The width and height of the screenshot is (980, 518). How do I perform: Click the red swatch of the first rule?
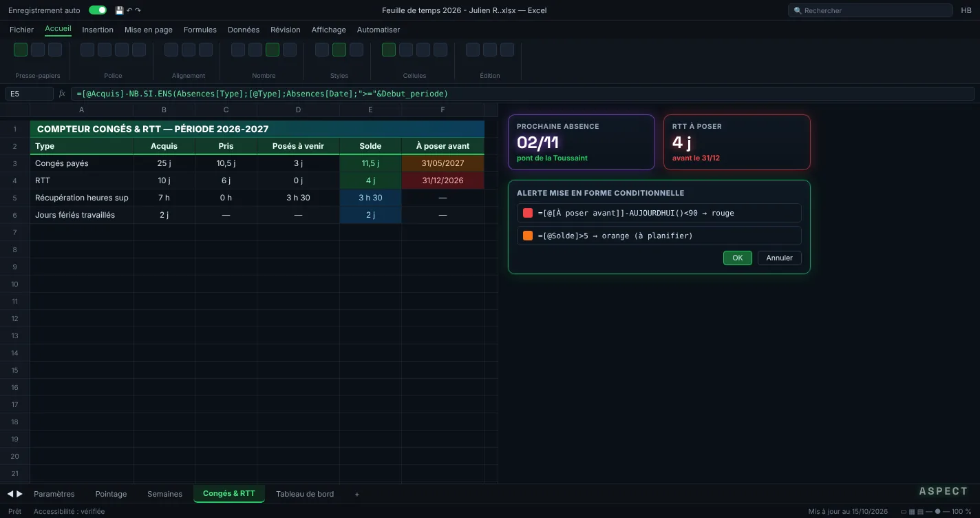[528, 213]
